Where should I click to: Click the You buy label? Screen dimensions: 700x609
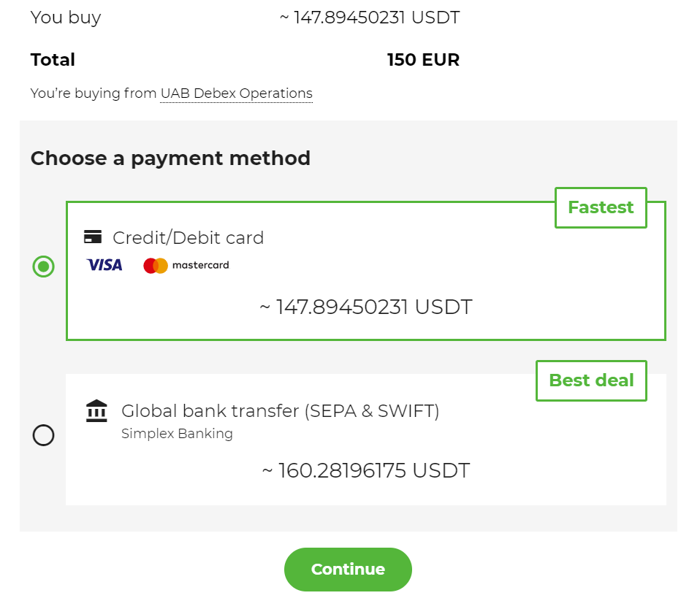(x=66, y=18)
